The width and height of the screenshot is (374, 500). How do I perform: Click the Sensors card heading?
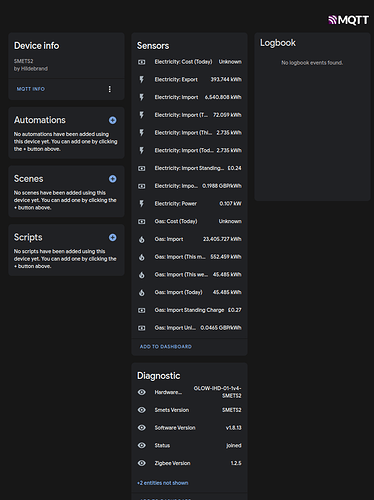pos(153,46)
